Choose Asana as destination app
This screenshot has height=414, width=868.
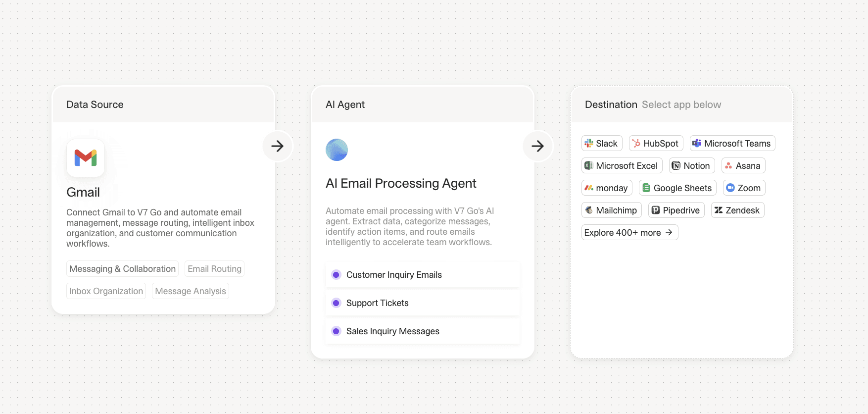[x=743, y=165]
